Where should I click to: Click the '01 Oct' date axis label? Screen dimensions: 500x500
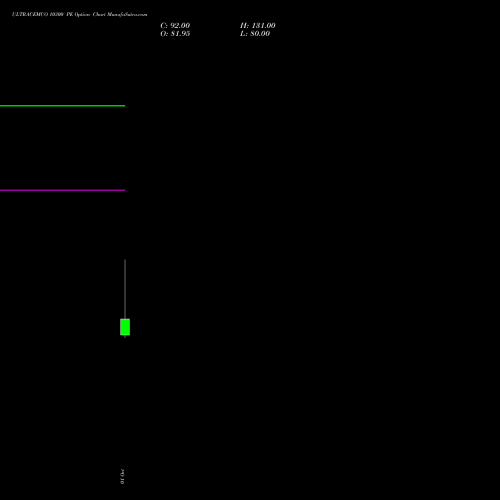122,476
